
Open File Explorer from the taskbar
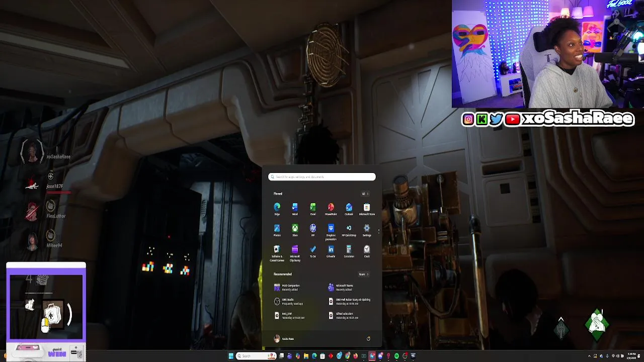click(x=306, y=356)
